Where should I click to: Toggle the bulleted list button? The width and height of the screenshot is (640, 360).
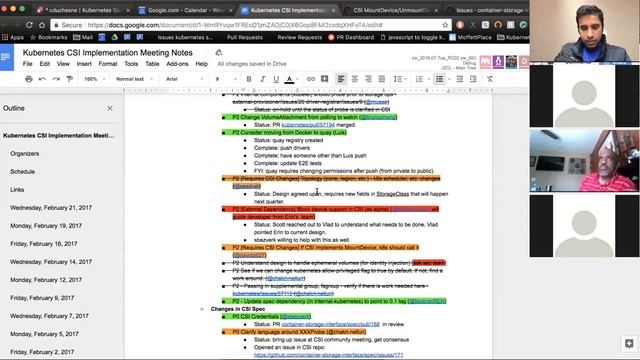(439, 79)
